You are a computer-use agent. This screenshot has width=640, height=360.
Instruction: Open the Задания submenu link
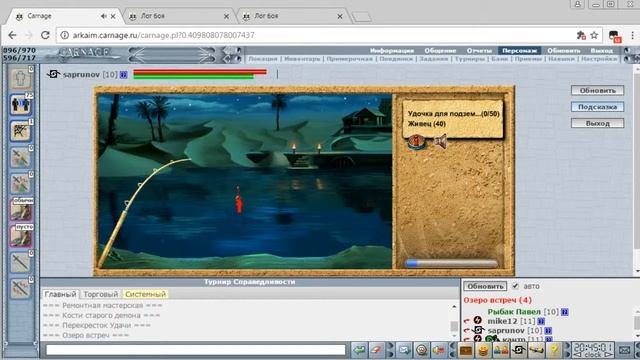[433, 59]
